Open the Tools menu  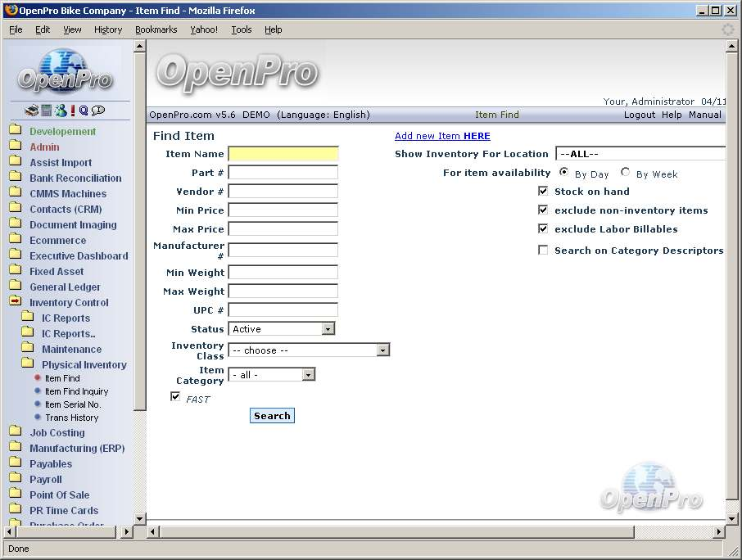(242, 29)
